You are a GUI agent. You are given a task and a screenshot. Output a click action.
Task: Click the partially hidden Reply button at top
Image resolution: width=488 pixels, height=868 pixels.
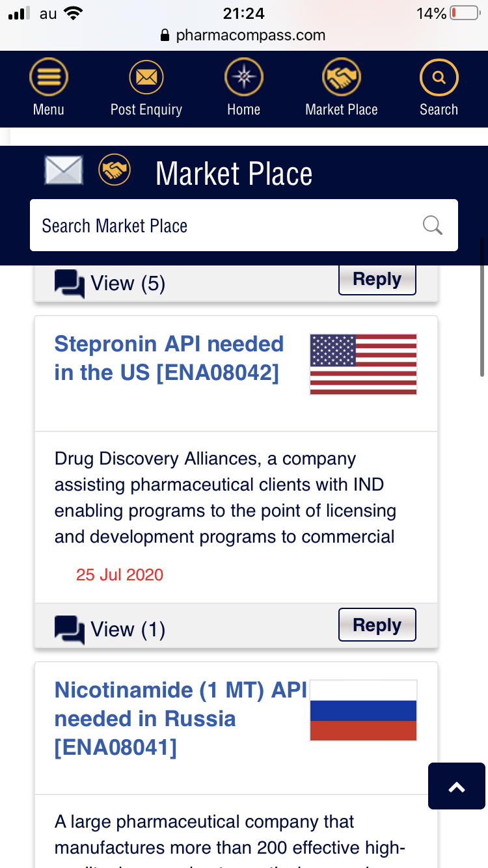(377, 280)
